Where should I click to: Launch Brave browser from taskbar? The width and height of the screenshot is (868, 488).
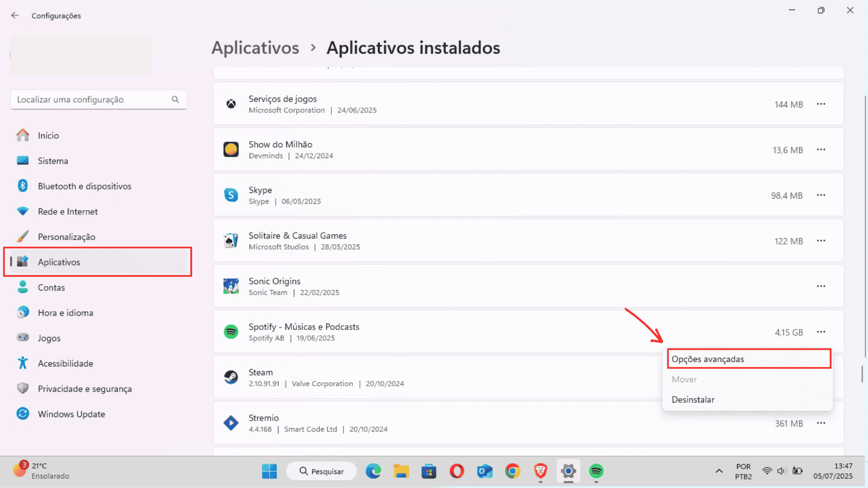coord(540,471)
